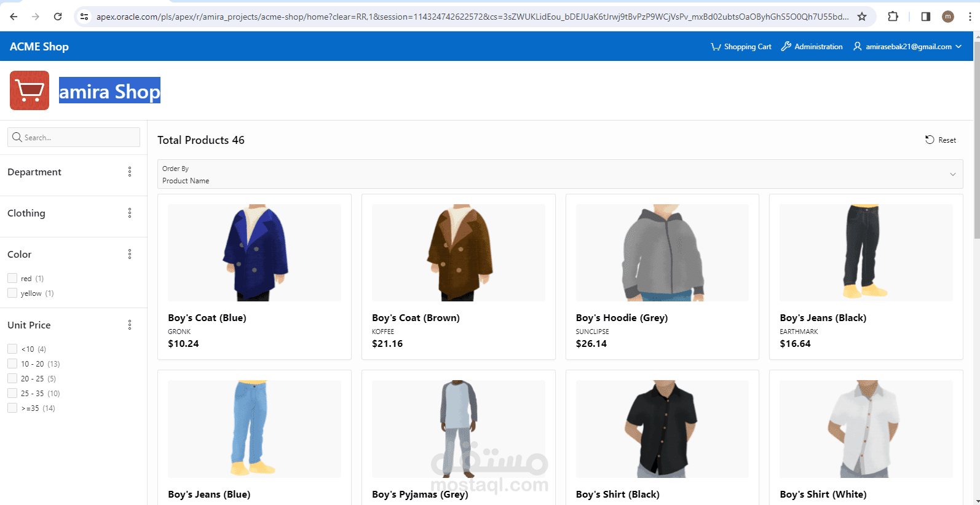
Task: Click the blue jeans product image
Action: 255,429
